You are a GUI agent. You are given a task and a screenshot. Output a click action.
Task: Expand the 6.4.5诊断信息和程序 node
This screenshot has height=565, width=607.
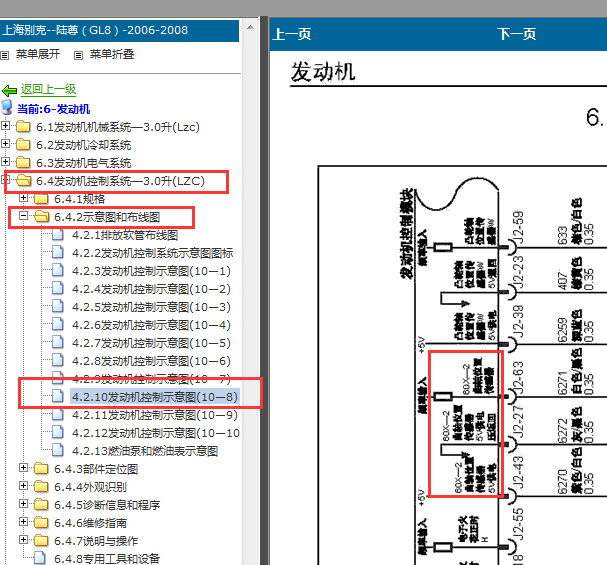point(23,503)
